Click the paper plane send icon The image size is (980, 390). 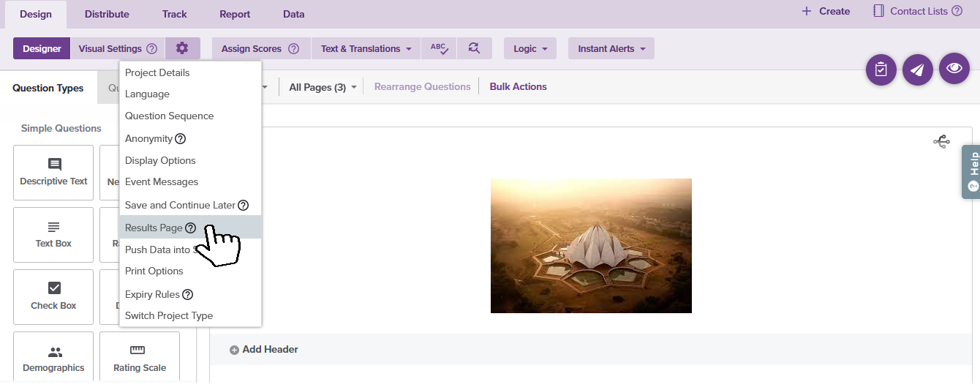click(917, 70)
